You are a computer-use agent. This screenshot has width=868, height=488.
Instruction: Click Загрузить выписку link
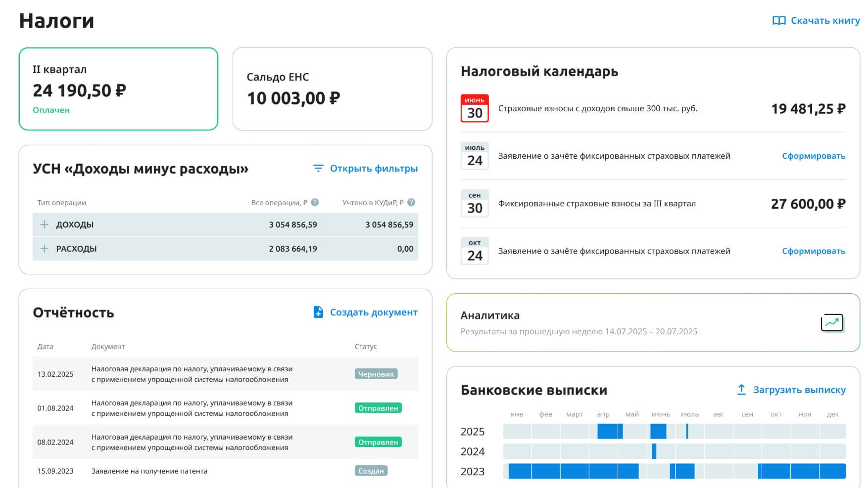point(800,390)
